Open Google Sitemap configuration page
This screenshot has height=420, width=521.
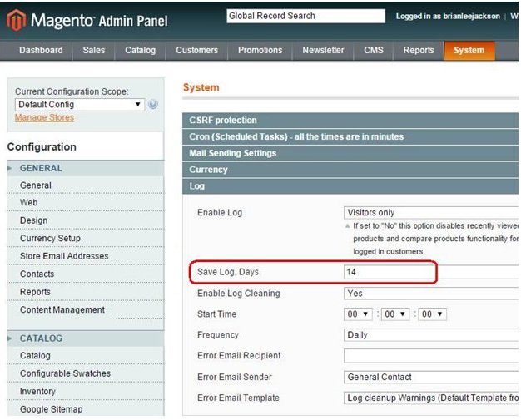point(86,409)
